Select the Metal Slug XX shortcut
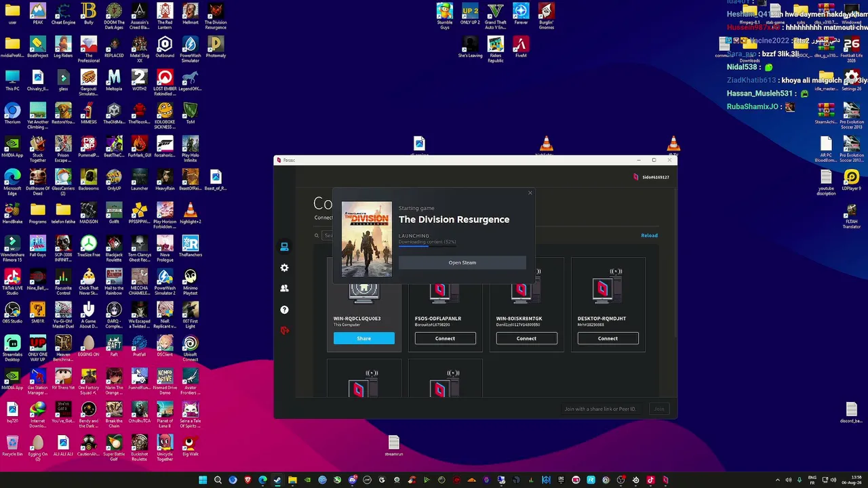The width and height of the screenshot is (868, 488). pyautogui.click(x=140, y=49)
